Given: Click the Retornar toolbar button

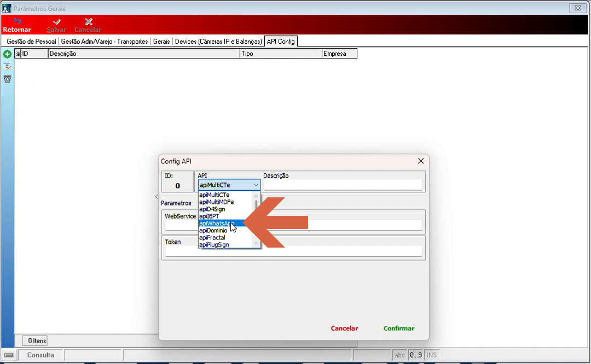Looking at the screenshot, I should [x=17, y=25].
